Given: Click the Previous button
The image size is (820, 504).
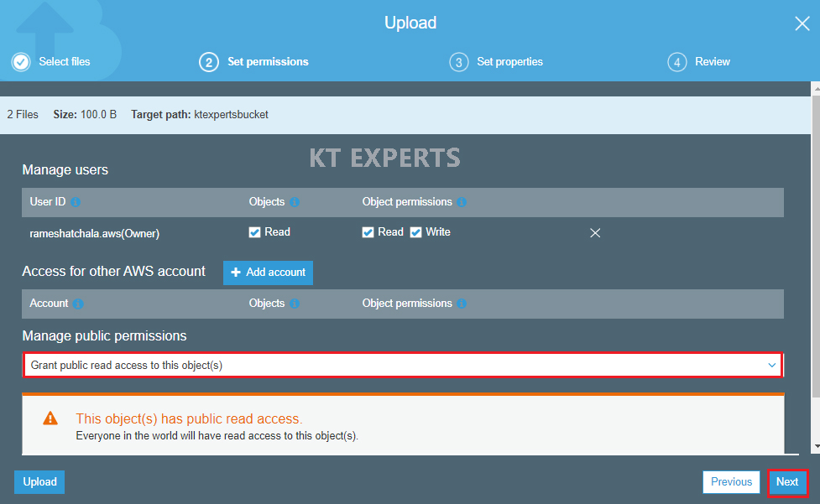Looking at the screenshot, I should click(731, 482).
